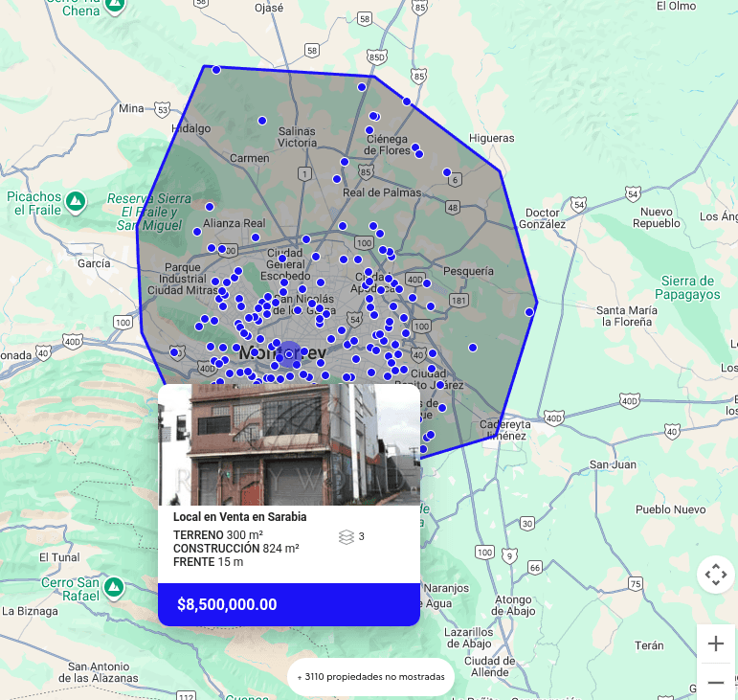Click the Picachos el Fraile park icon
The width and height of the screenshot is (738, 700).
[x=77, y=202]
